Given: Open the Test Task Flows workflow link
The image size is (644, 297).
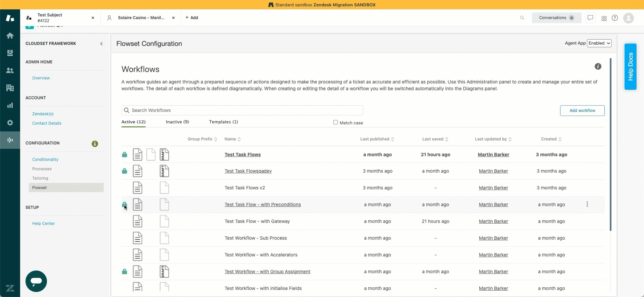Looking at the screenshot, I should 243,155.
